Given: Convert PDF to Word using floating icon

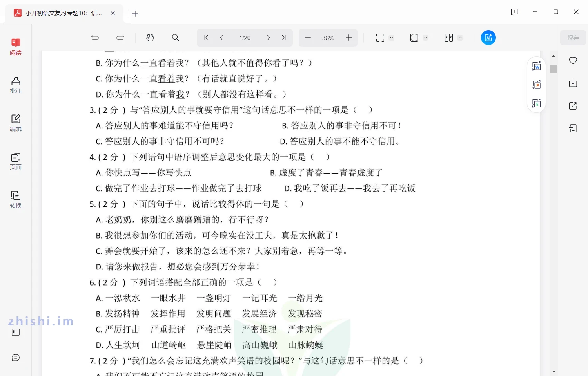Looking at the screenshot, I should pos(537,66).
